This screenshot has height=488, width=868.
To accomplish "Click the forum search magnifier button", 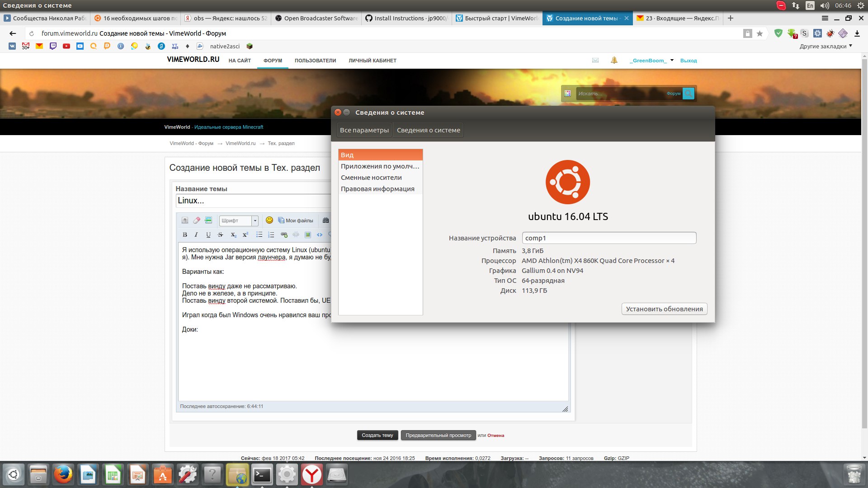I will click(x=688, y=94).
